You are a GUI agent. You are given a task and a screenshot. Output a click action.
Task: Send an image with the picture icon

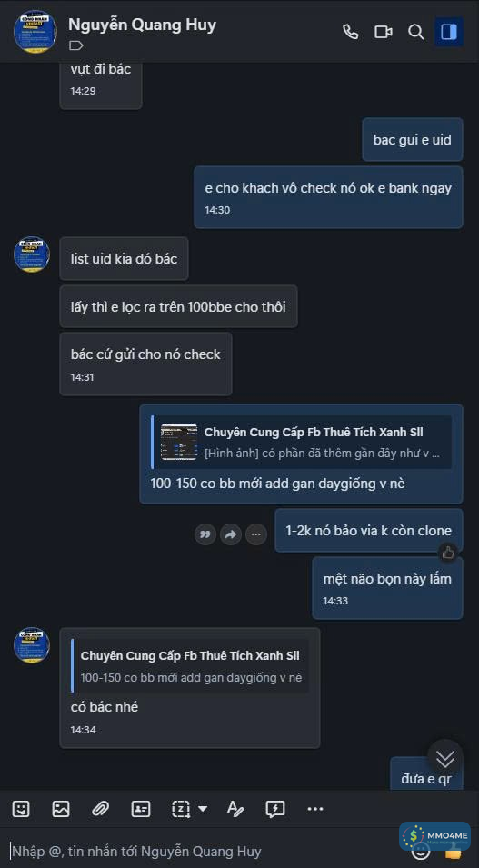coord(61,809)
